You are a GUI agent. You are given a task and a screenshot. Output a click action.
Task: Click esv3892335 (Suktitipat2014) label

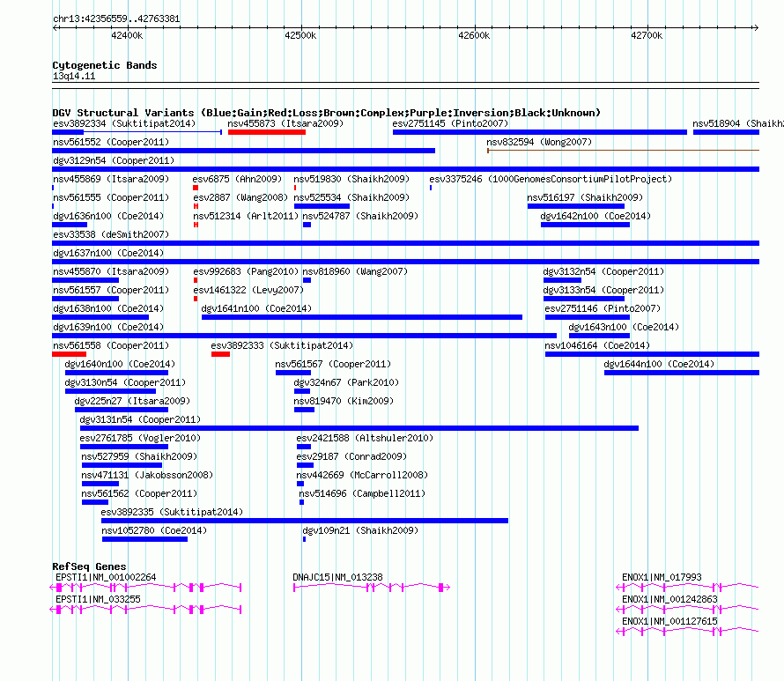pyautogui.click(x=172, y=512)
